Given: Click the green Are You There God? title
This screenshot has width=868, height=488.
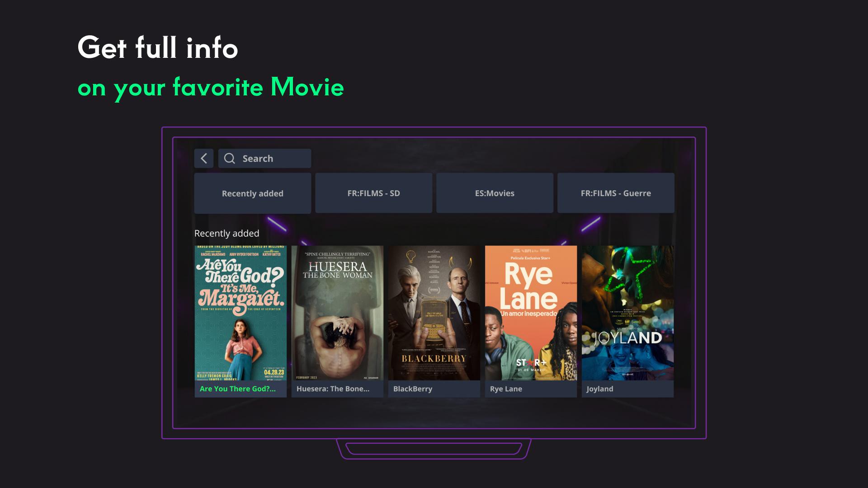Looking at the screenshot, I should point(238,389).
